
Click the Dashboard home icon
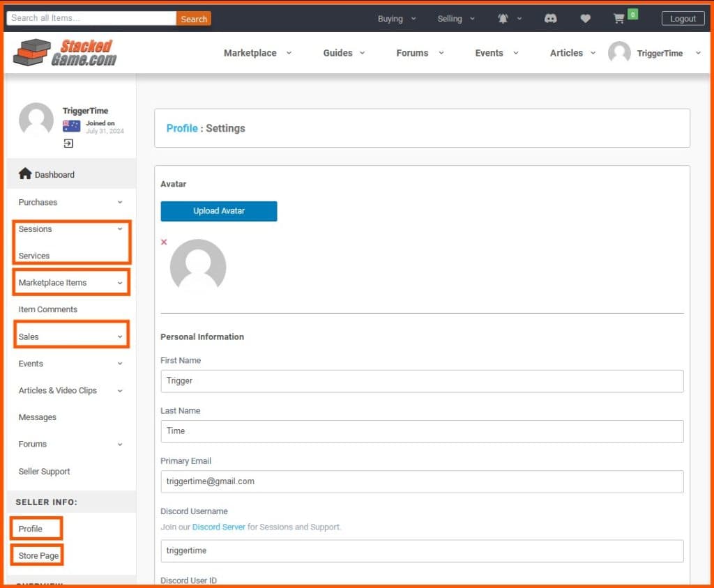coord(25,174)
